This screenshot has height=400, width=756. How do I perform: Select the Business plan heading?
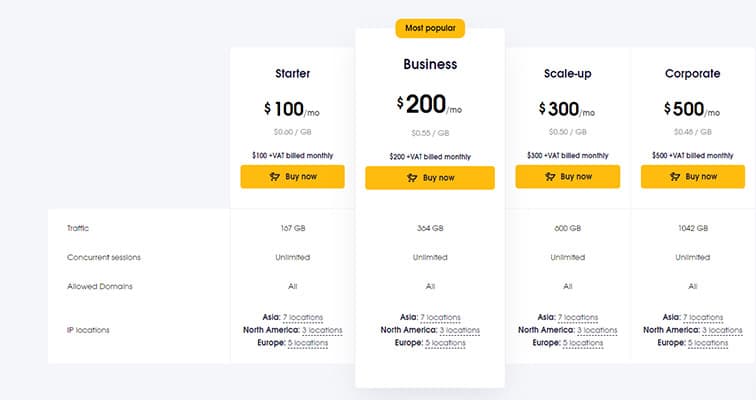tap(430, 64)
